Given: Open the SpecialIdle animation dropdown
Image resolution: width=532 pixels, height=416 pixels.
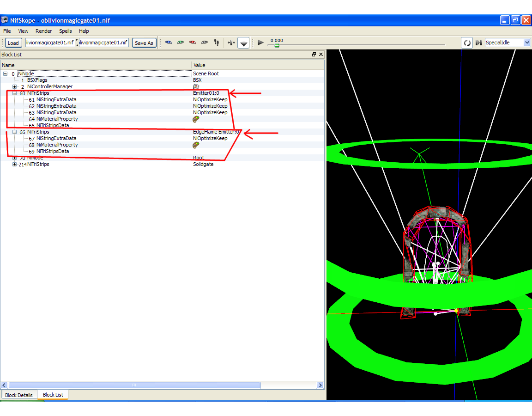Looking at the screenshot, I should pos(508,43).
